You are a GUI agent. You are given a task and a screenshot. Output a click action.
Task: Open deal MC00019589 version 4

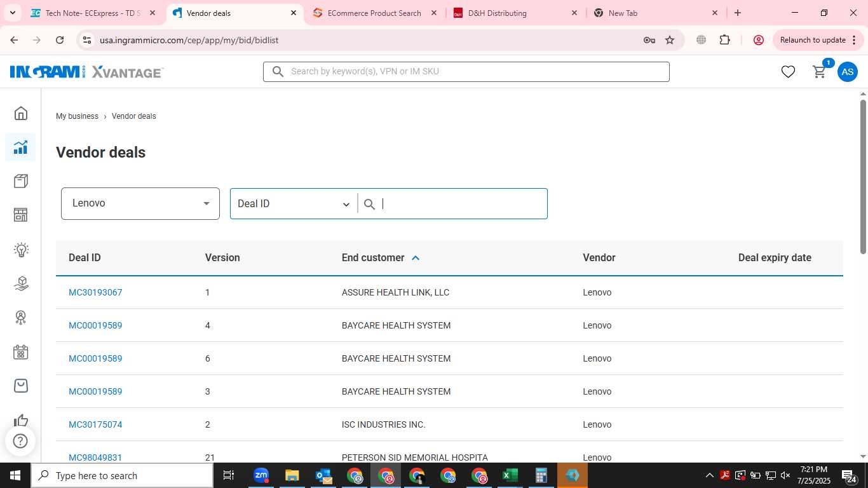[x=95, y=325]
